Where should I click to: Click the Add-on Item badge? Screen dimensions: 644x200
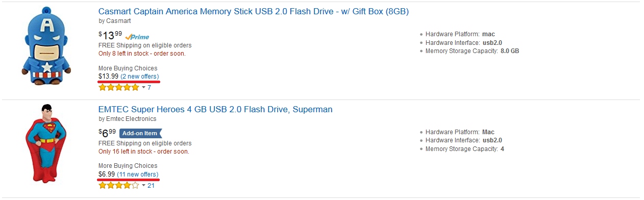(140, 133)
